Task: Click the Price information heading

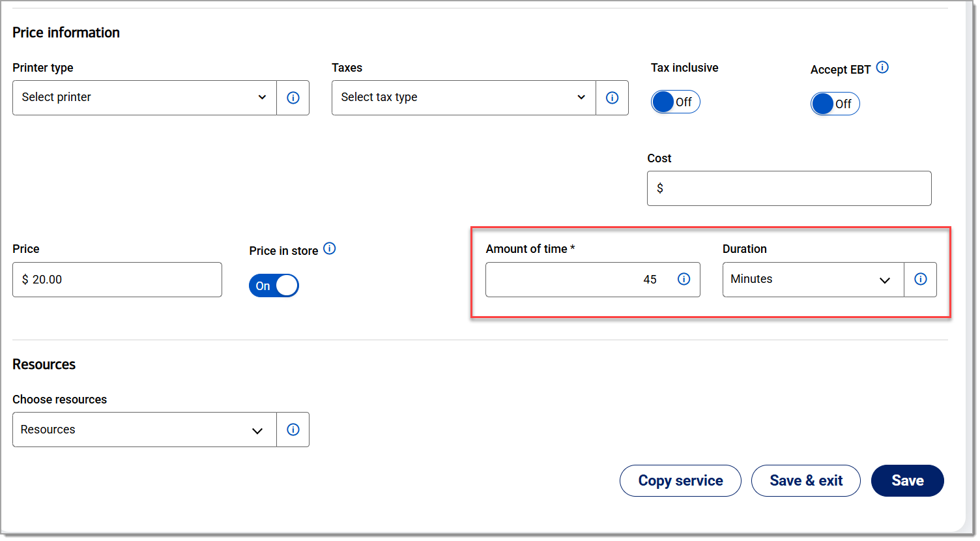Action: pyautogui.click(x=66, y=33)
